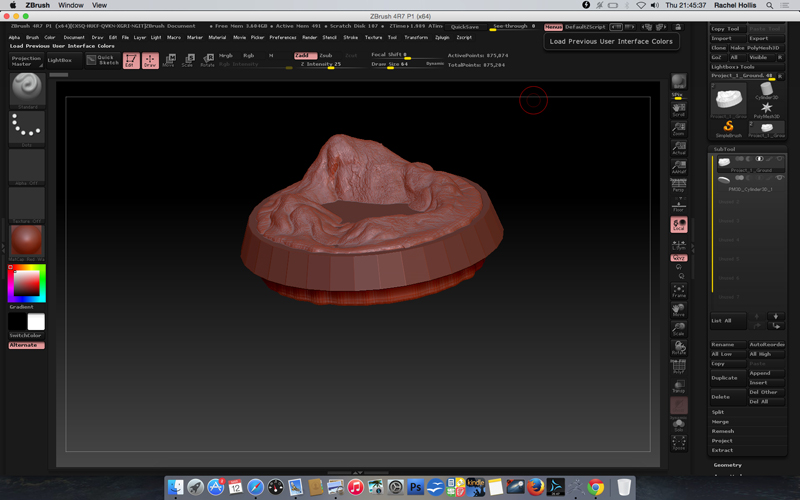800x500 pixels.
Task: Expand the Geometry sub-palette
Action: click(728, 465)
